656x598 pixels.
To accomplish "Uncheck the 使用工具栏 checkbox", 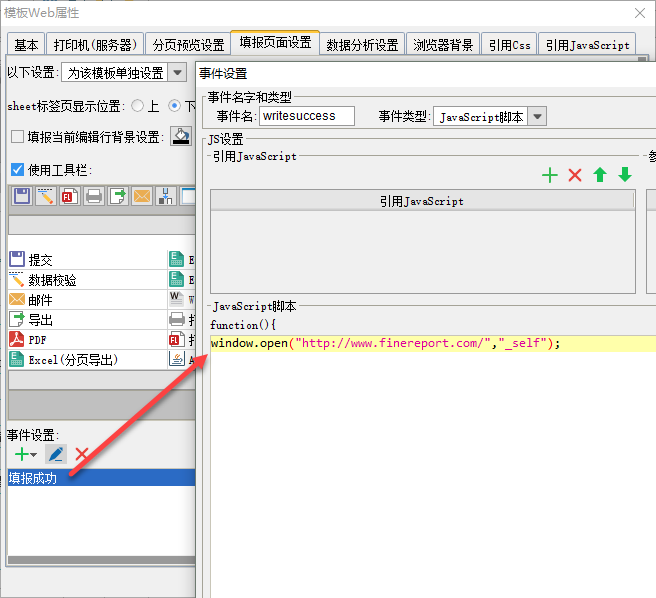I will pyautogui.click(x=17, y=169).
